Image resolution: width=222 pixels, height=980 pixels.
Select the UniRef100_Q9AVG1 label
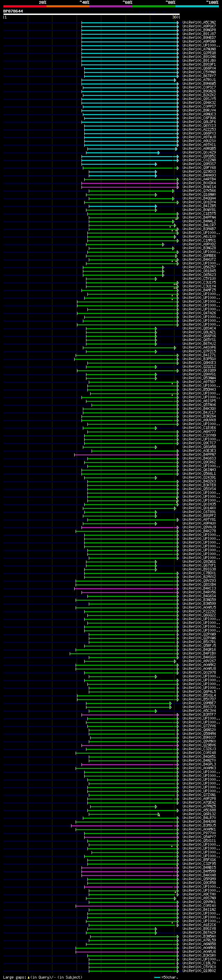click(x=199, y=374)
